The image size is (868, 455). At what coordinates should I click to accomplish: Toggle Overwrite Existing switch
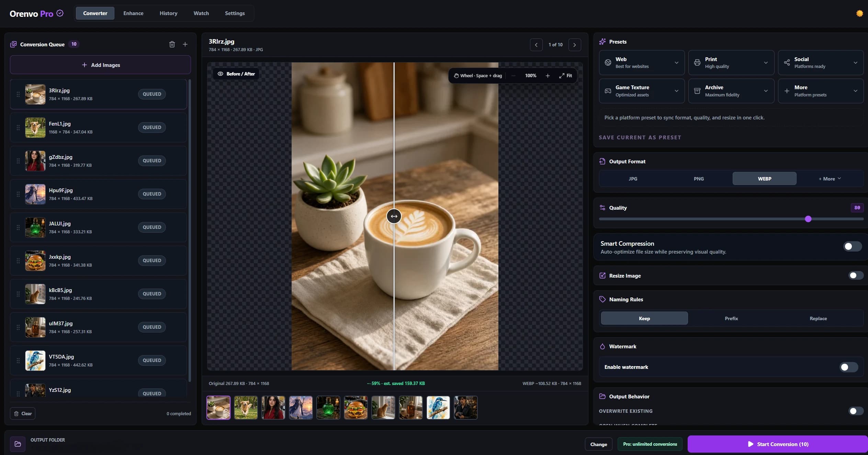coord(856,411)
